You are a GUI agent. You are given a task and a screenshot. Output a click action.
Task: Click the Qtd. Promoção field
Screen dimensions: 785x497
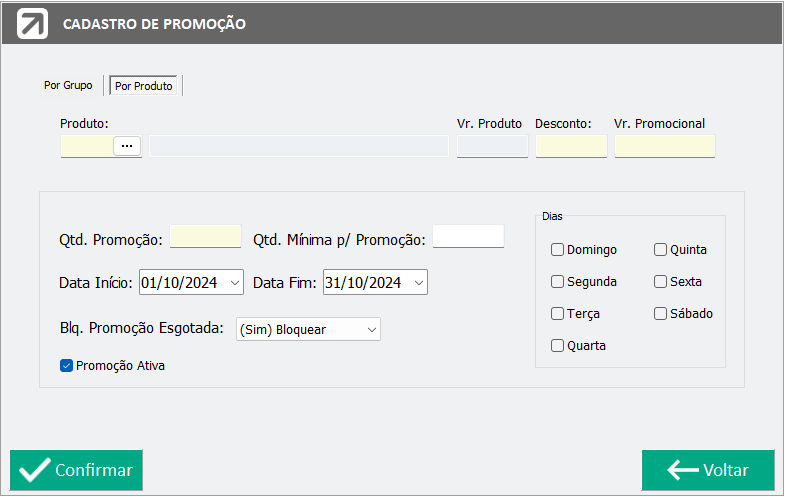click(206, 236)
